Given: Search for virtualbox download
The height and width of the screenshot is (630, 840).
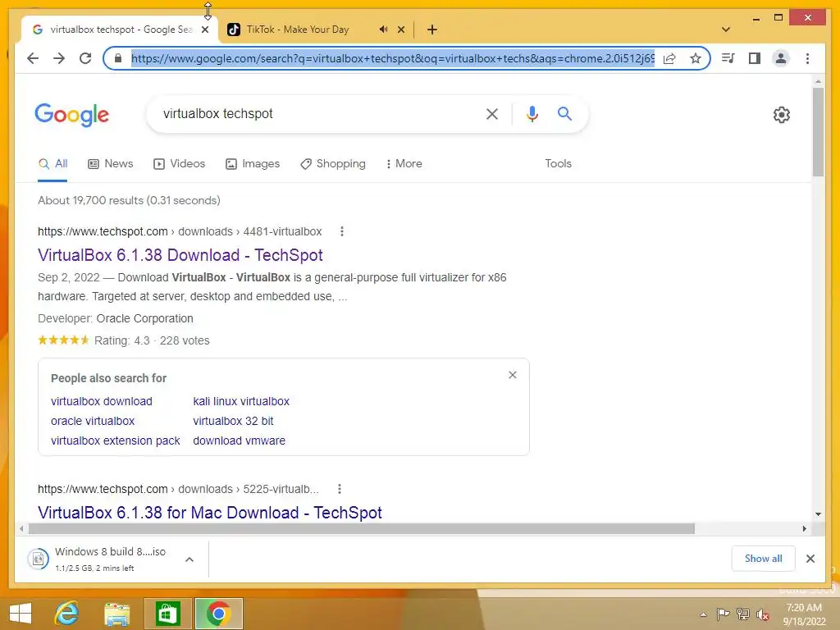Looking at the screenshot, I should point(101,401).
